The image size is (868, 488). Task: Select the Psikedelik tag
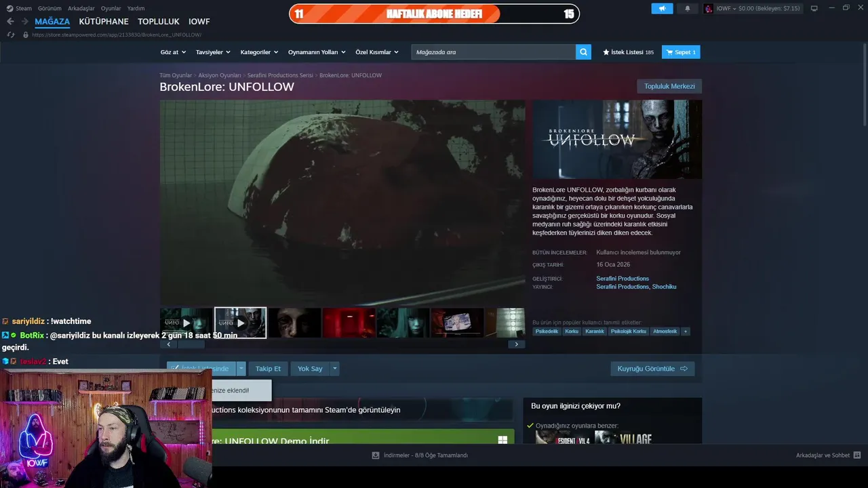[547, 331]
